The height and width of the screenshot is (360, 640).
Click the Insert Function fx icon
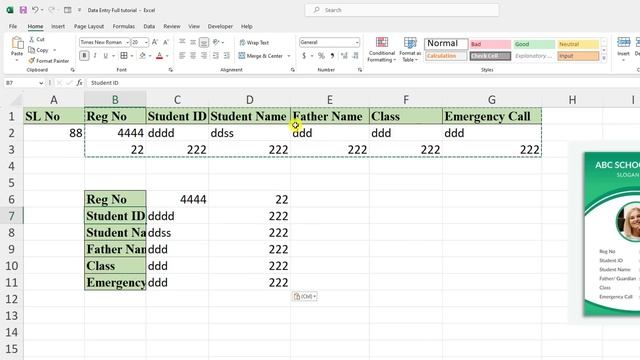[80, 83]
